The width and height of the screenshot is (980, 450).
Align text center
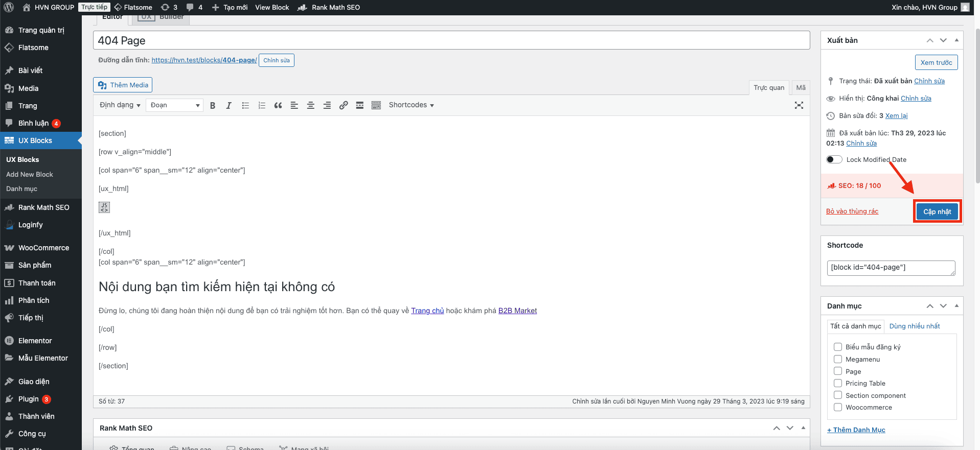click(311, 105)
